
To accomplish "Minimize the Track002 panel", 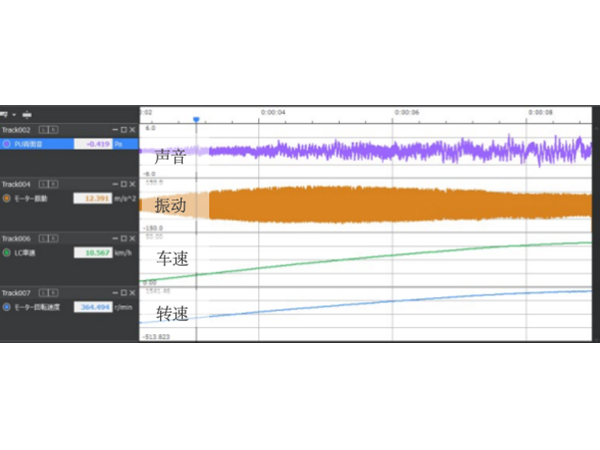I will (115, 130).
